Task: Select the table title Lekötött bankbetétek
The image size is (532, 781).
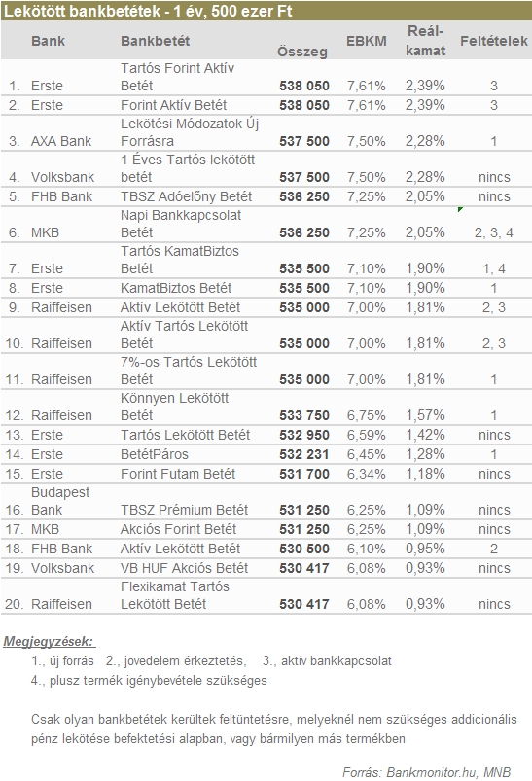Action: tap(148, 11)
